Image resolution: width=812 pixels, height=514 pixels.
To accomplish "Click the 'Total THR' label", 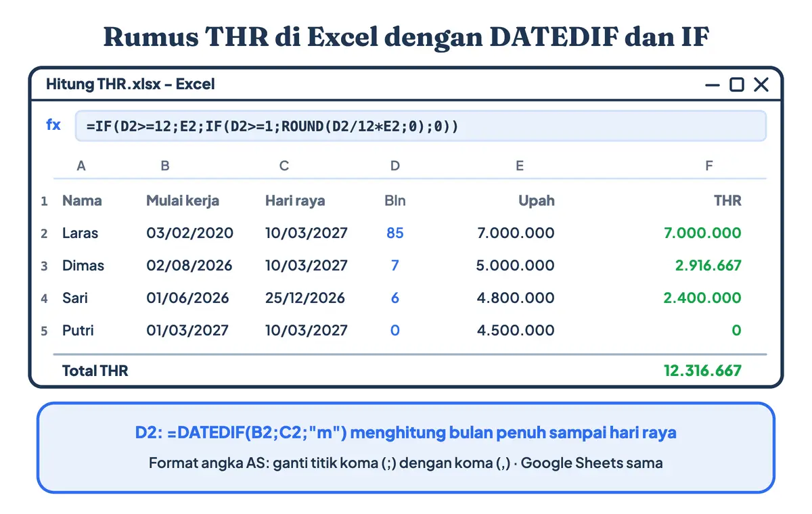I will point(95,371).
